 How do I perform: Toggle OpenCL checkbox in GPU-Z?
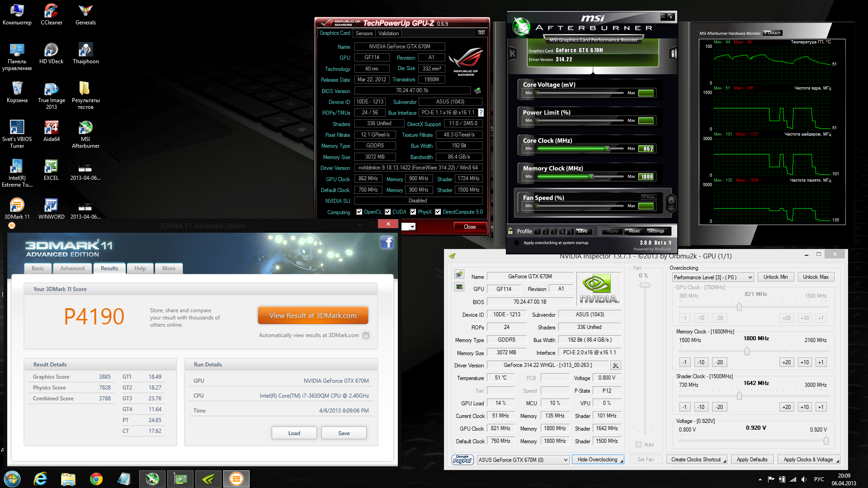pyautogui.click(x=359, y=212)
